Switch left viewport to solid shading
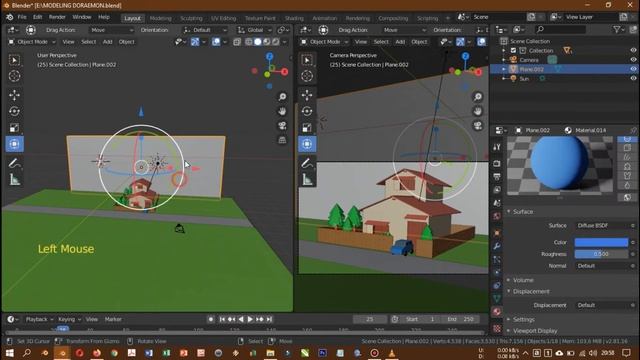640x360 pixels. pyautogui.click(x=258, y=42)
